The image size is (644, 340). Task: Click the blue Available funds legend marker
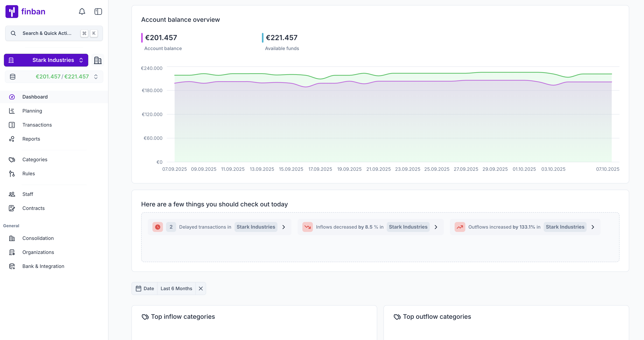262,38
